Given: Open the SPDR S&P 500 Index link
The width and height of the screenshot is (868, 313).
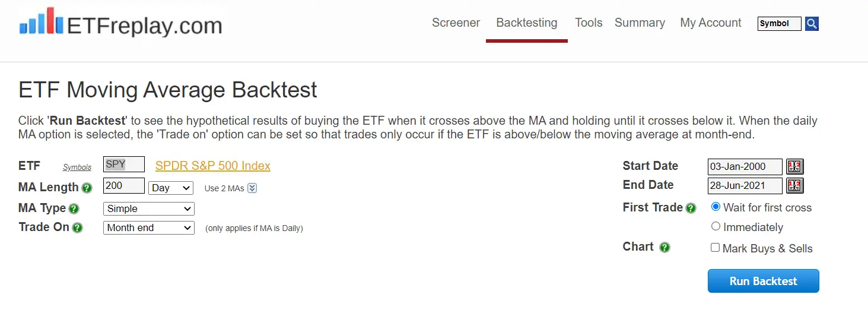Looking at the screenshot, I should (213, 166).
